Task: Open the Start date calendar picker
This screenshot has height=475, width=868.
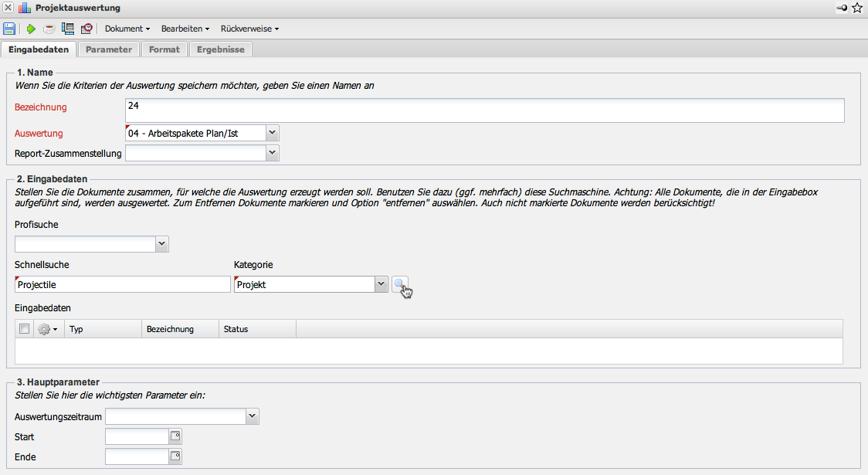Action: click(x=175, y=436)
